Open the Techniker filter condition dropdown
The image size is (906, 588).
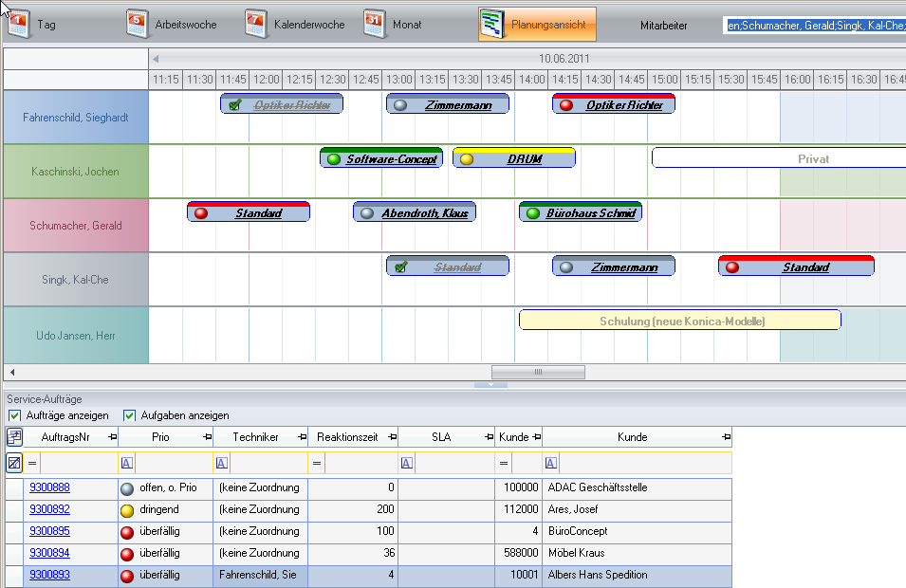pyautogui.click(x=221, y=463)
